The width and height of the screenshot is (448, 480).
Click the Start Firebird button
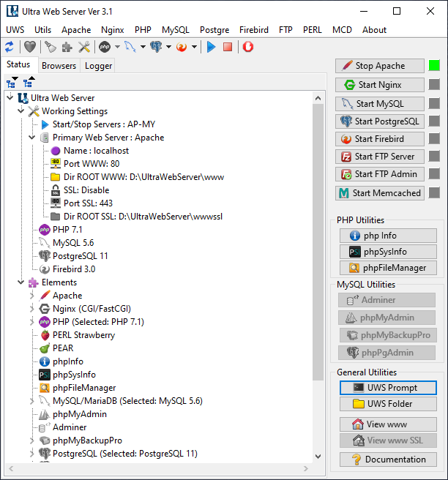(380, 139)
